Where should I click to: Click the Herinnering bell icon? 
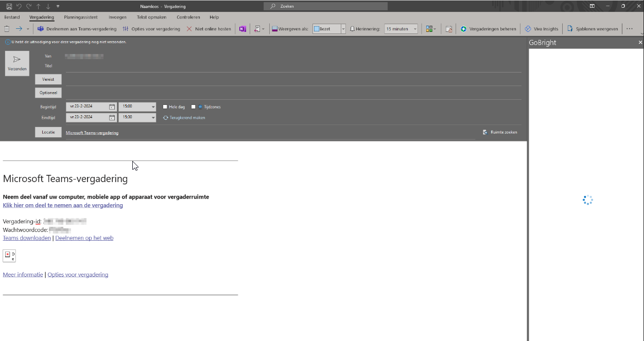pos(353,29)
